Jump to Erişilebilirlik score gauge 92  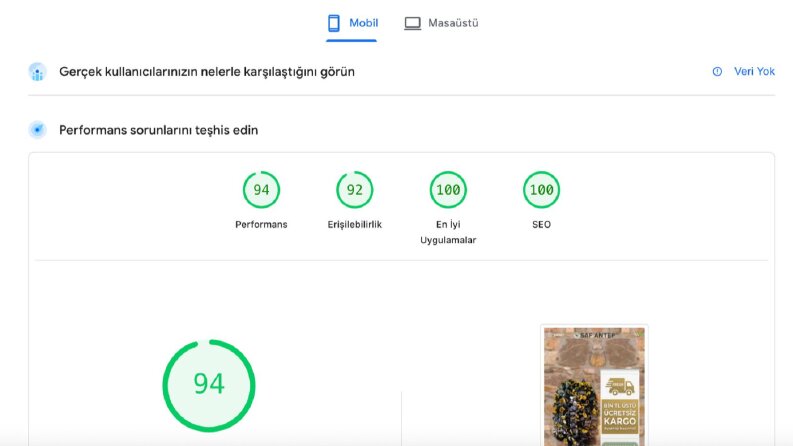pyautogui.click(x=355, y=190)
